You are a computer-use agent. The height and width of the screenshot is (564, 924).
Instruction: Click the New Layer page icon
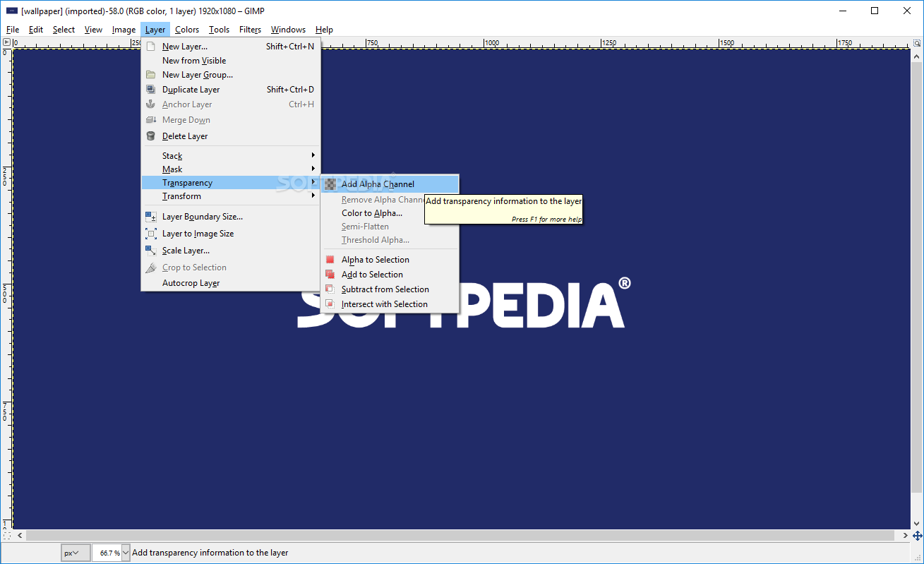(x=150, y=47)
